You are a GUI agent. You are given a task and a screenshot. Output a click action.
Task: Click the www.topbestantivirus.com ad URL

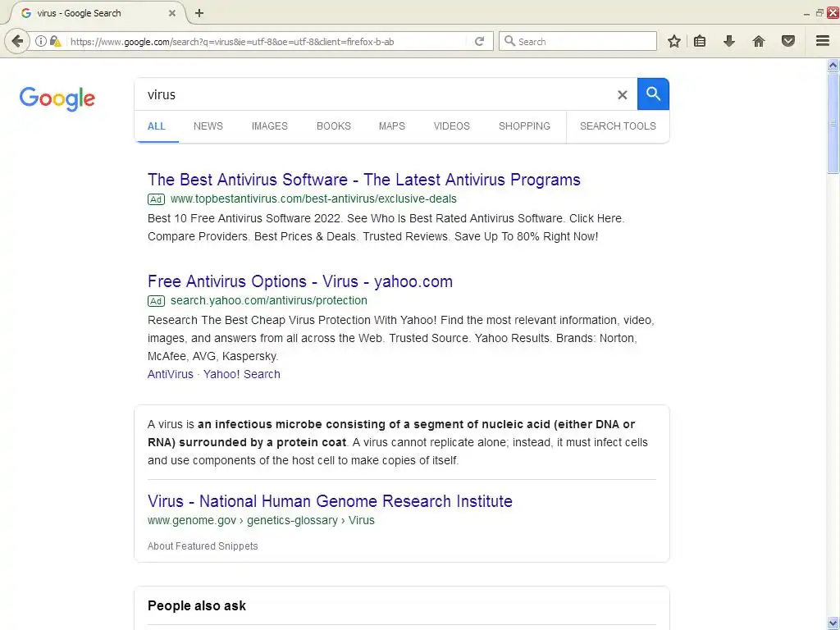[x=313, y=199]
